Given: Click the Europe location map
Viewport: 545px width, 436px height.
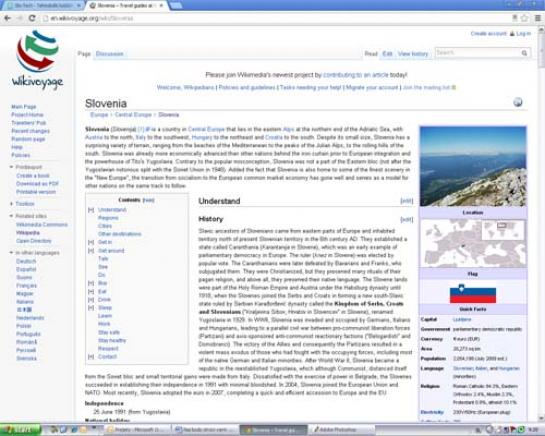Looking at the screenshot, I should click(x=473, y=243).
